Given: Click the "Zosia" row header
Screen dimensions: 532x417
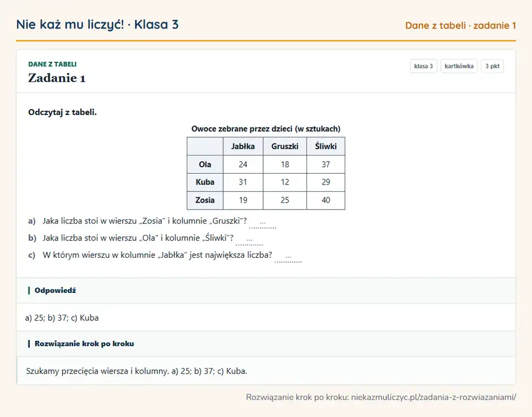Looking at the screenshot, I should click(205, 200).
